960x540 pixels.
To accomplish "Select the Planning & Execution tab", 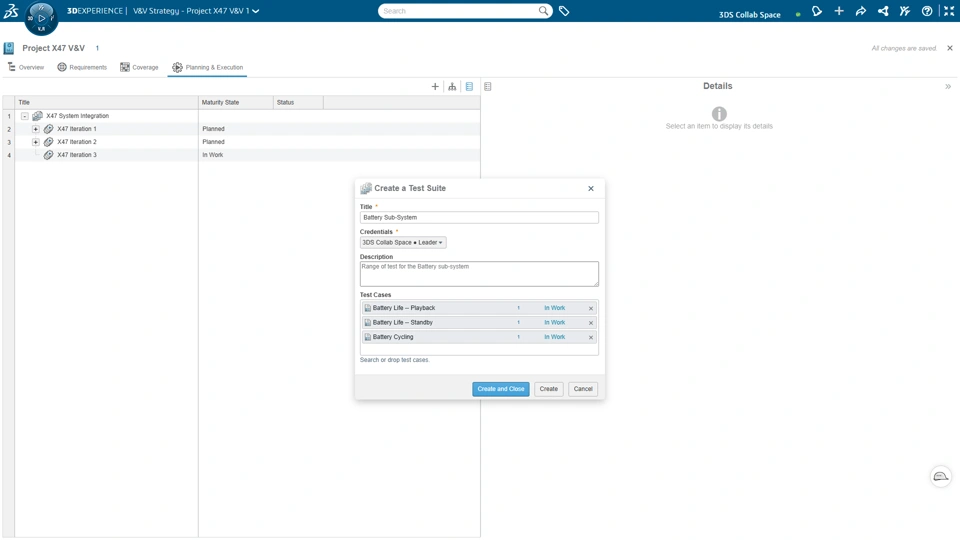I will [x=207, y=67].
